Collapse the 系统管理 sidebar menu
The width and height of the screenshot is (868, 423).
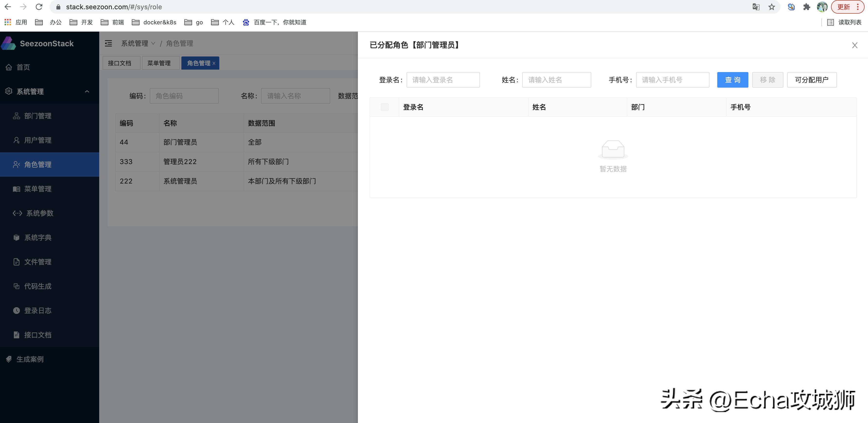pos(50,92)
